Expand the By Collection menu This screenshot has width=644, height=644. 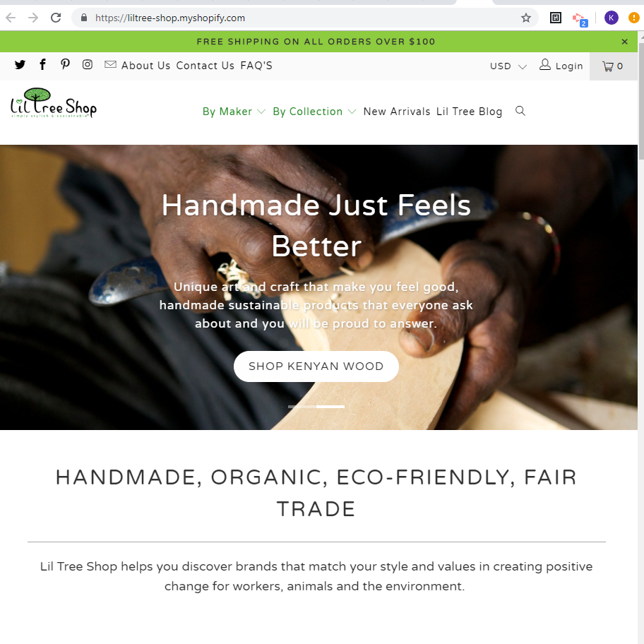[314, 112]
